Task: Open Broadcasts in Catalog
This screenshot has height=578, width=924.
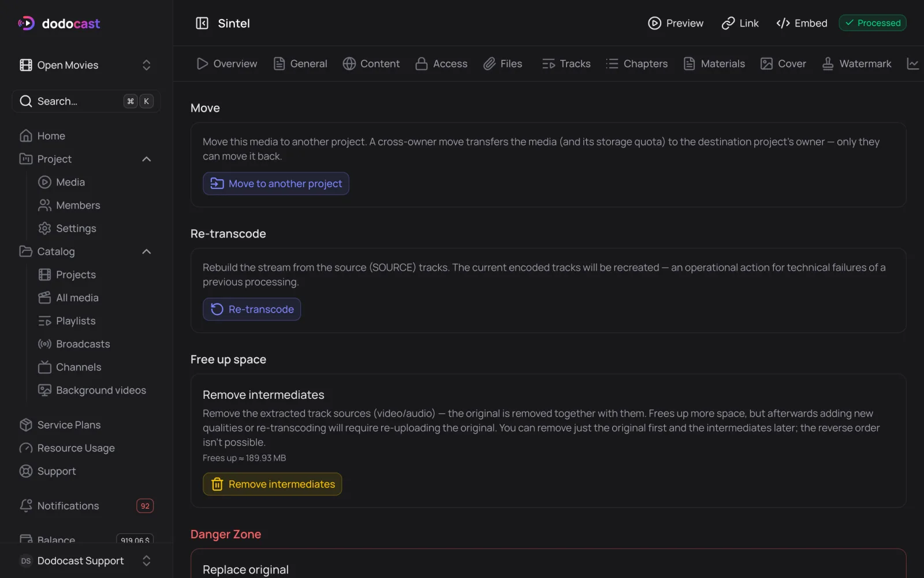Action: point(95,344)
